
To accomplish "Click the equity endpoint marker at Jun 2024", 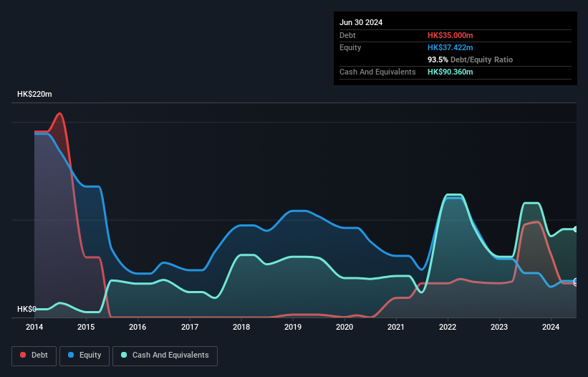I will click(576, 281).
